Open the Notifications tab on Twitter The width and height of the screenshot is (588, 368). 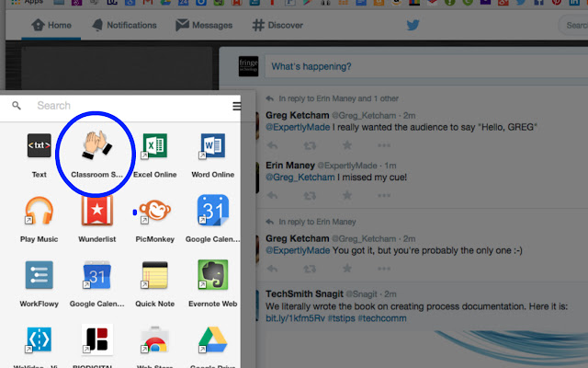coord(125,25)
